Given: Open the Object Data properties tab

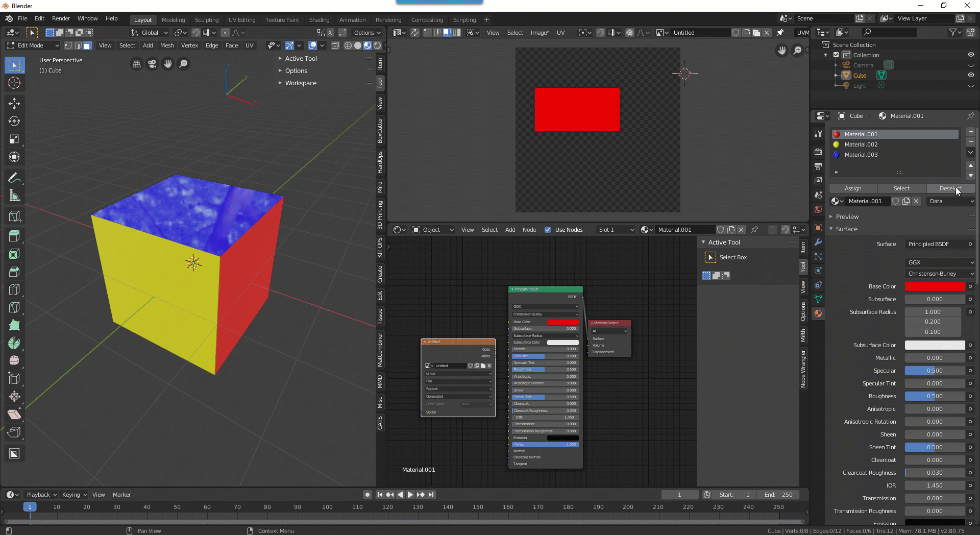Looking at the screenshot, I should coord(818,299).
